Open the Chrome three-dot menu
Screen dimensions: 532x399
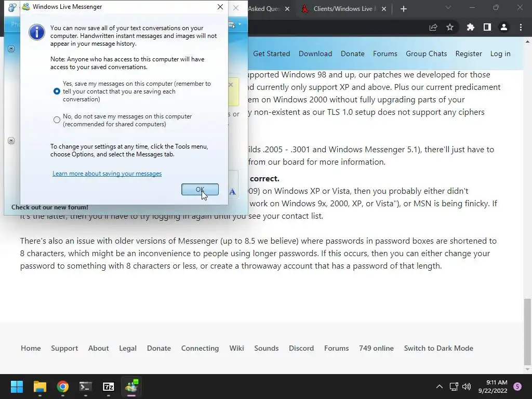(x=521, y=27)
